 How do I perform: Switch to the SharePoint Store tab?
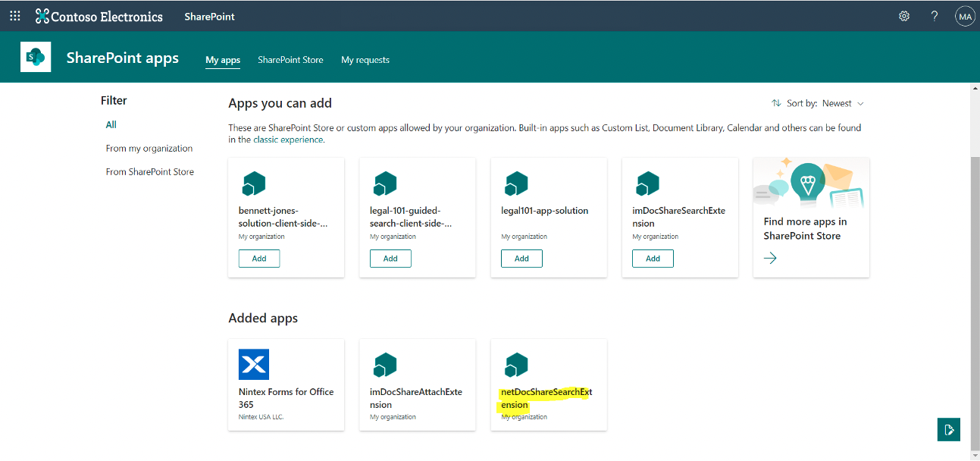pyautogui.click(x=290, y=60)
